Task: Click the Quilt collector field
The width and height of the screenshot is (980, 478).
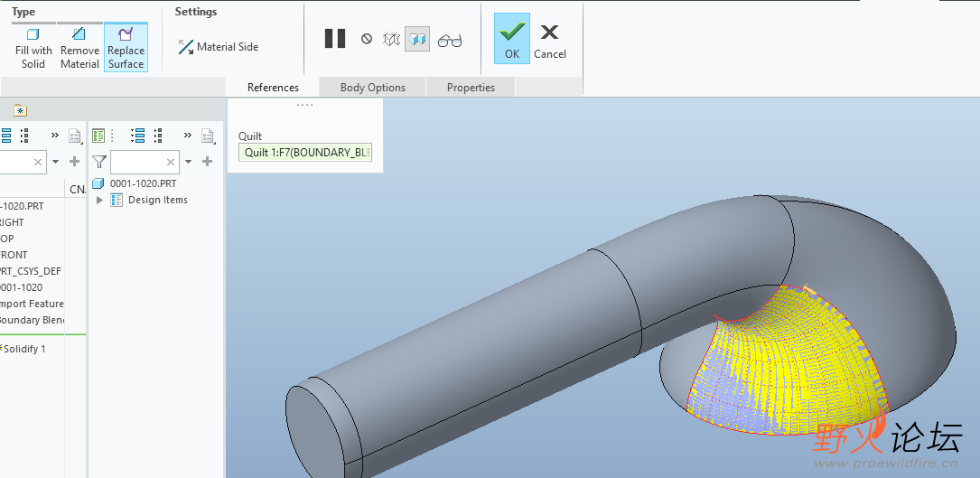Action: coord(305,152)
